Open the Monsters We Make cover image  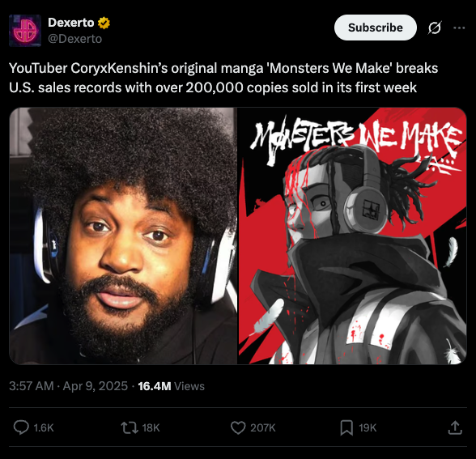click(352, 236)
